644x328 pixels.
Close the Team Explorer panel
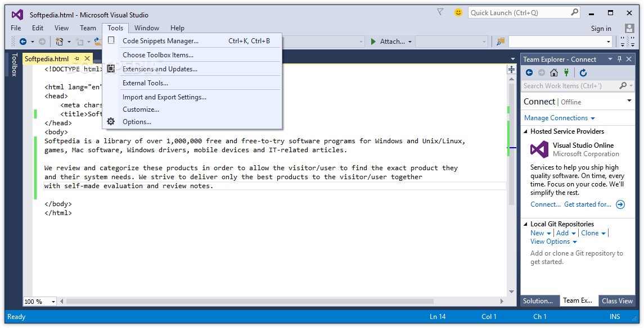coord(629,59)
